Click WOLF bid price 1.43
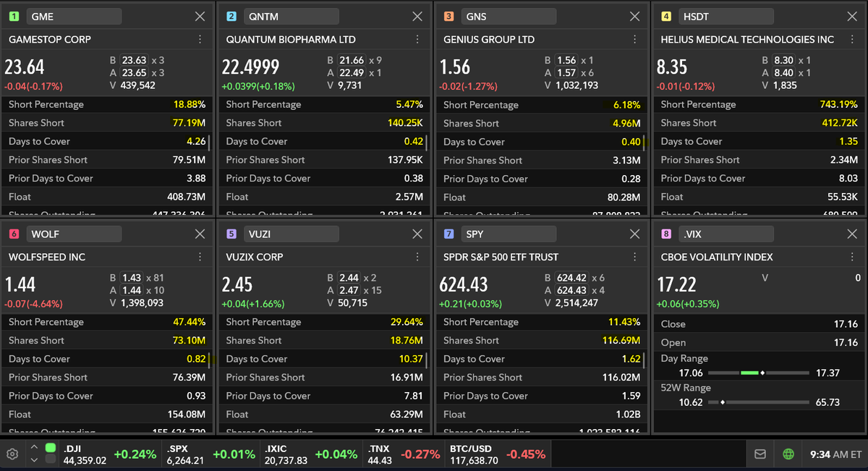The image size is (868, 471). [x=132, y=278]
